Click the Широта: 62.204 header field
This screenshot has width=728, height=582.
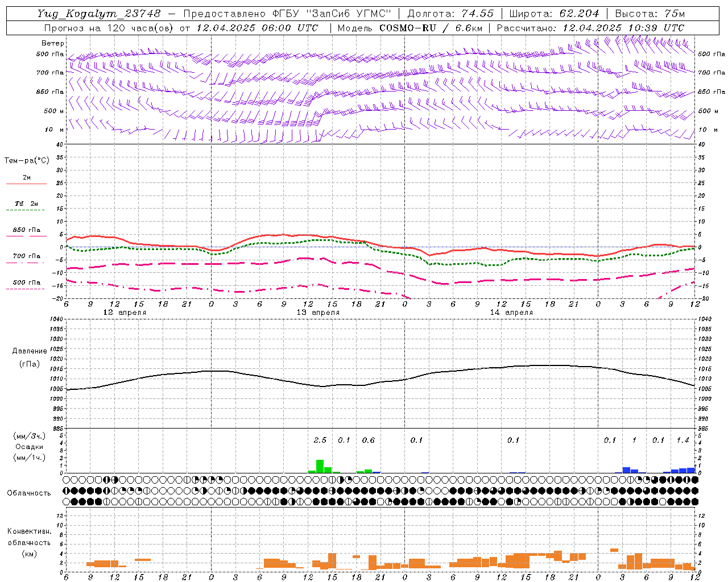coord(554,14)
